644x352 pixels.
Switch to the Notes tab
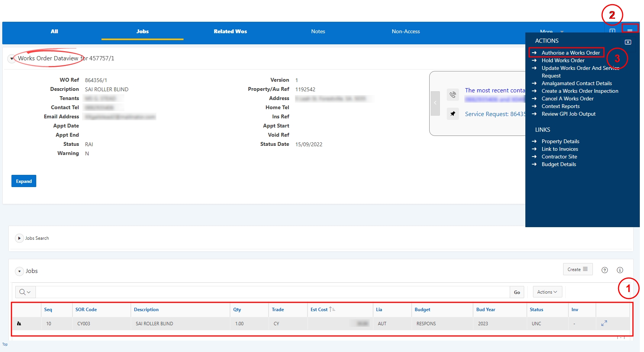[318, 31]
